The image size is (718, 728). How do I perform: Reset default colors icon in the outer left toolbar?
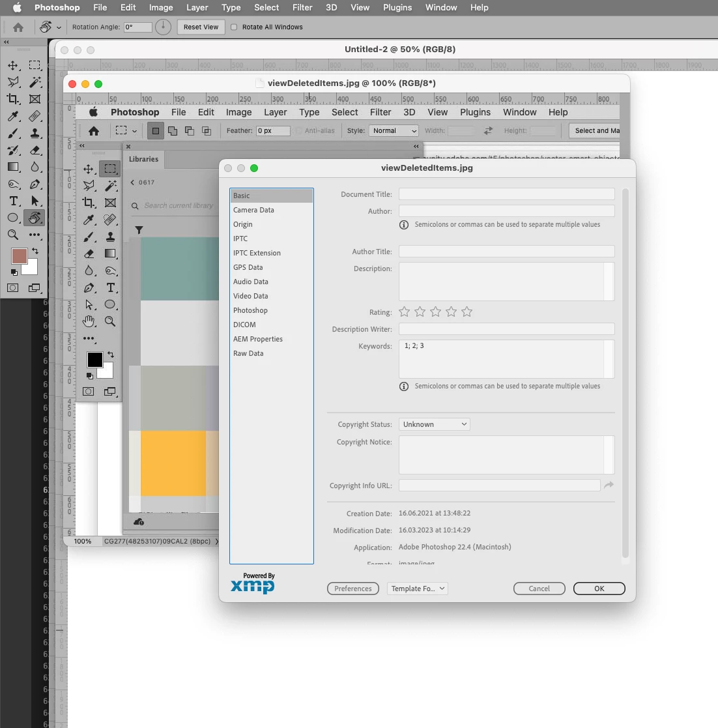(14, 272)
